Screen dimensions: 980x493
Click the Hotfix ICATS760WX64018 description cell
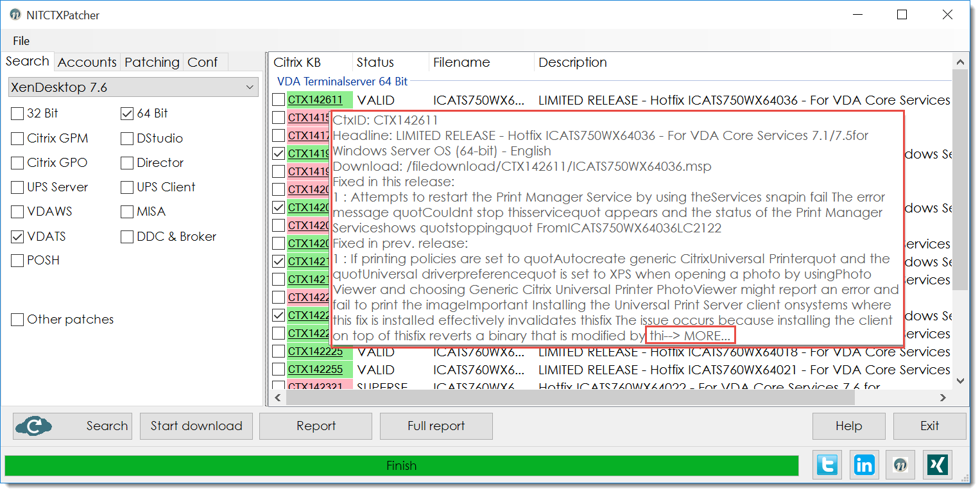pyautogui.click(x=744, y=352)
